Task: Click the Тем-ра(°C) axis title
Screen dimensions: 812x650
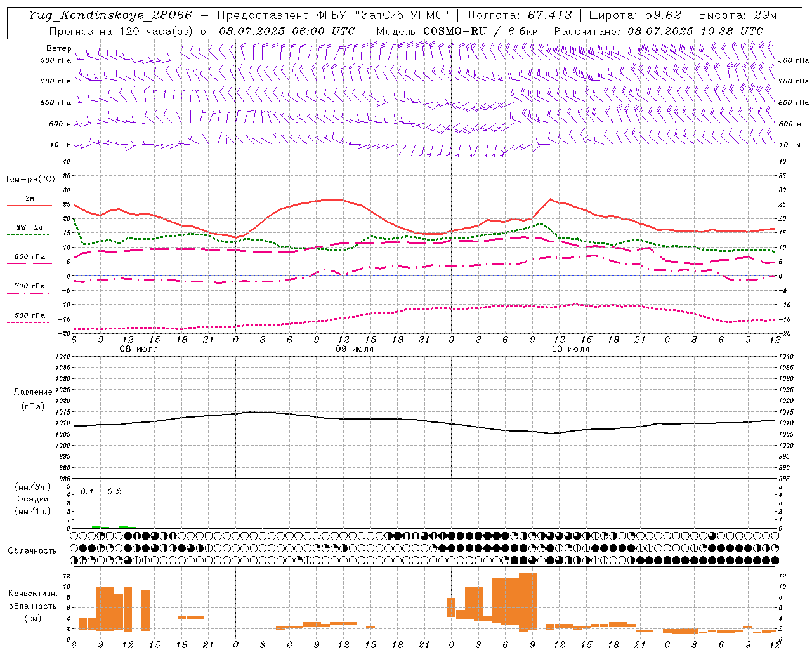Action: 30,180
